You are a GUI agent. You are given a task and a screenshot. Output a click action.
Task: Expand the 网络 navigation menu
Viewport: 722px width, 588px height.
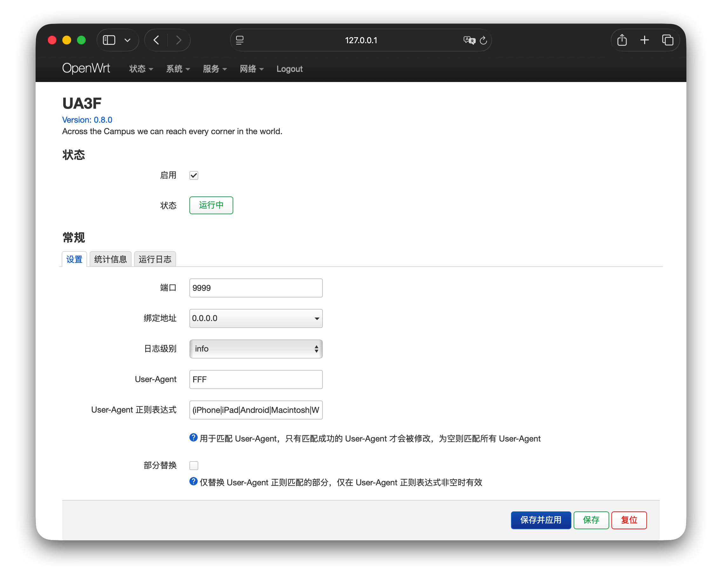coord(251,69)
